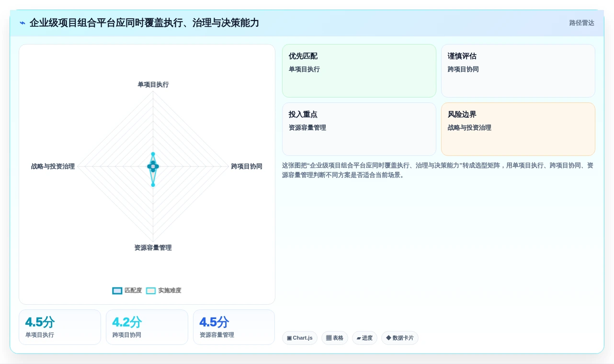Image resolution: width=614 pixels, height=364 pixels.
Task: Click the Chart.js tag
Action: tap(300, 338)
